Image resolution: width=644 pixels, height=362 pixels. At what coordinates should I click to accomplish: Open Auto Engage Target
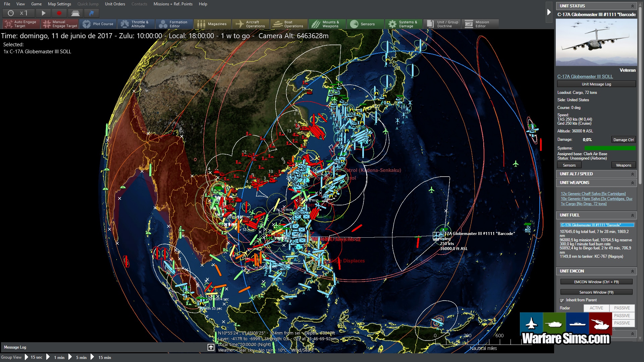(x=21, y=24)
